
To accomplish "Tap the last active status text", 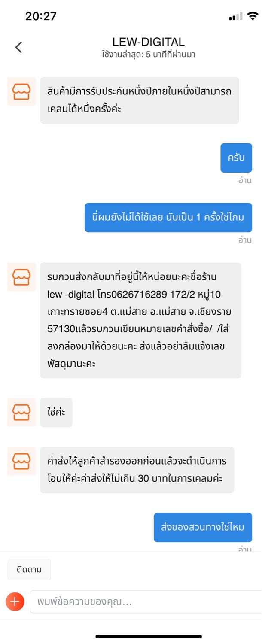I will (x=148, y=55).
